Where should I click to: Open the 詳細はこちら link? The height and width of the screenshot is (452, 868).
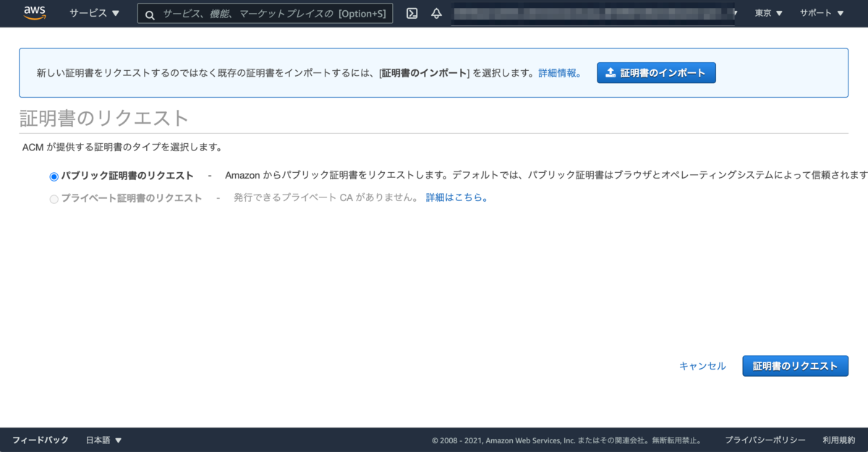pyautogui.click(x=457, y=197)
